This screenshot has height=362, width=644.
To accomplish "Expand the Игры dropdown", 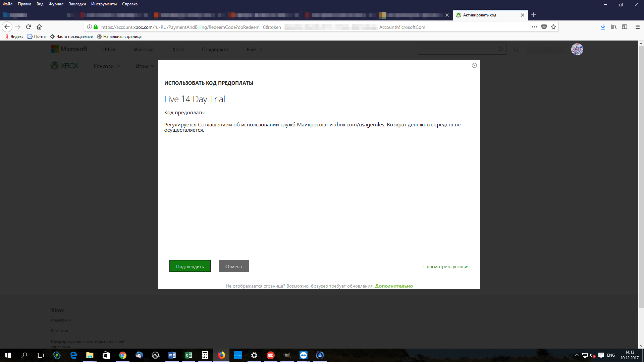I will tap(145, 66).
